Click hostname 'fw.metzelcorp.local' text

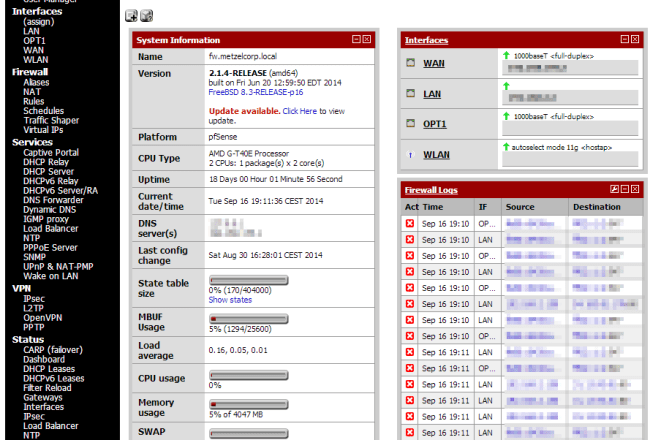click(x=243, y=56)
